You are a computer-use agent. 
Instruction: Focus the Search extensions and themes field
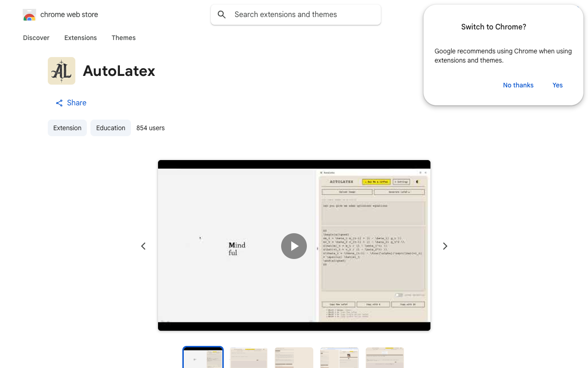296,15
